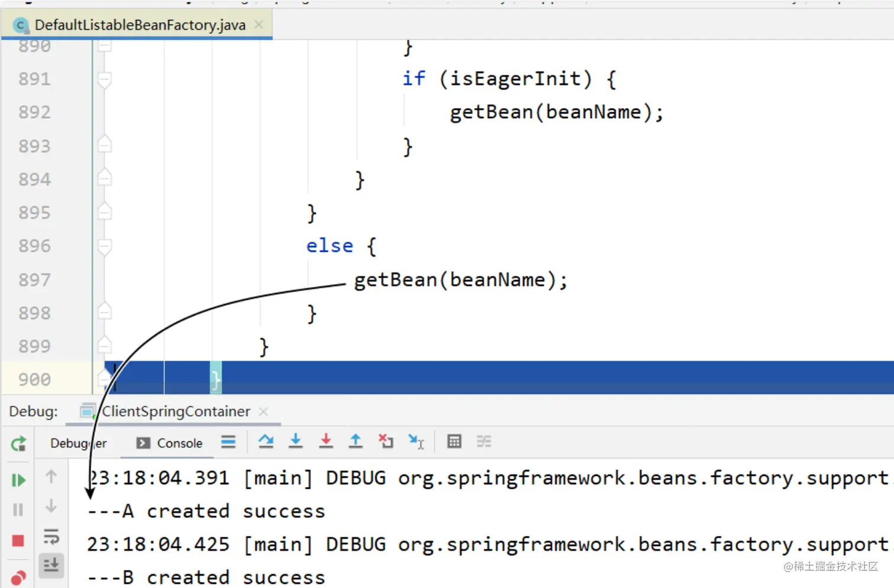Click getBean(beanName) on line 897

click(x=461, y=280)
